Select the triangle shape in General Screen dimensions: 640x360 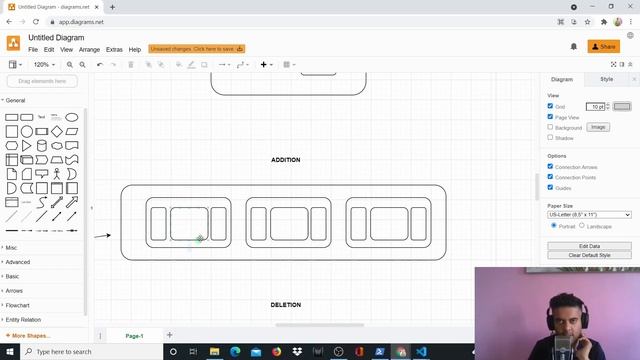(x=27, y=146)
